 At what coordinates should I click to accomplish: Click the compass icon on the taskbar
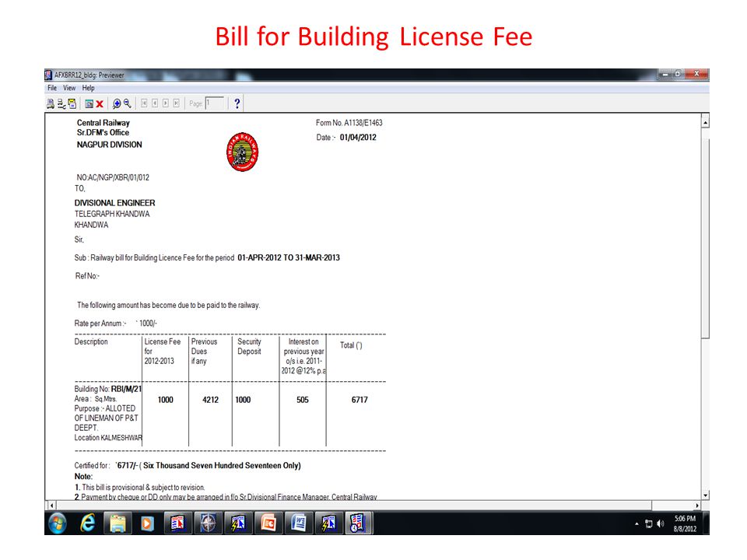tap(208, 523)
